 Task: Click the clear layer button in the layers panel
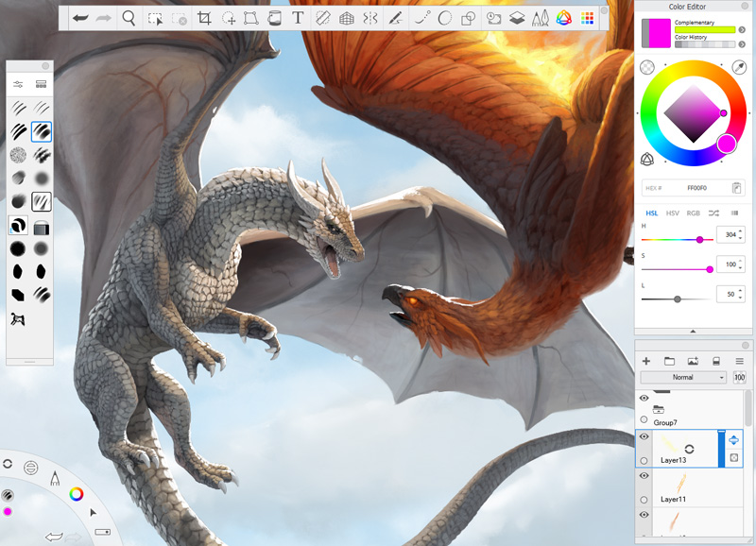tap(716, 361)
